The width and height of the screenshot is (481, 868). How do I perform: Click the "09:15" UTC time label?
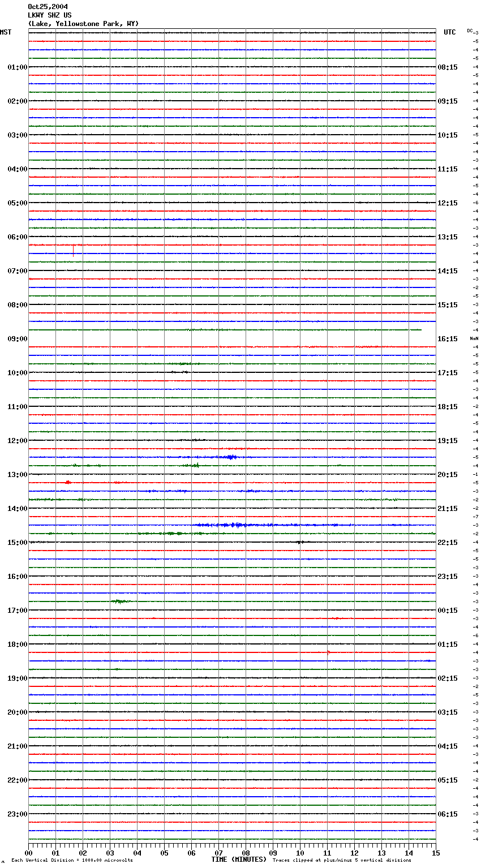(x=448, y=101)
